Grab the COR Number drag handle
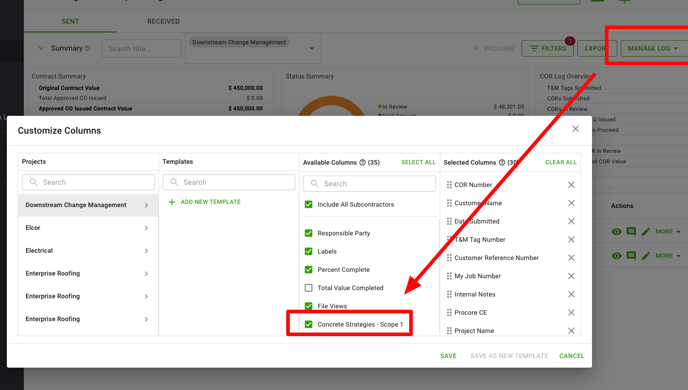The width and height of the screenshot is (688, 390). 449,185
